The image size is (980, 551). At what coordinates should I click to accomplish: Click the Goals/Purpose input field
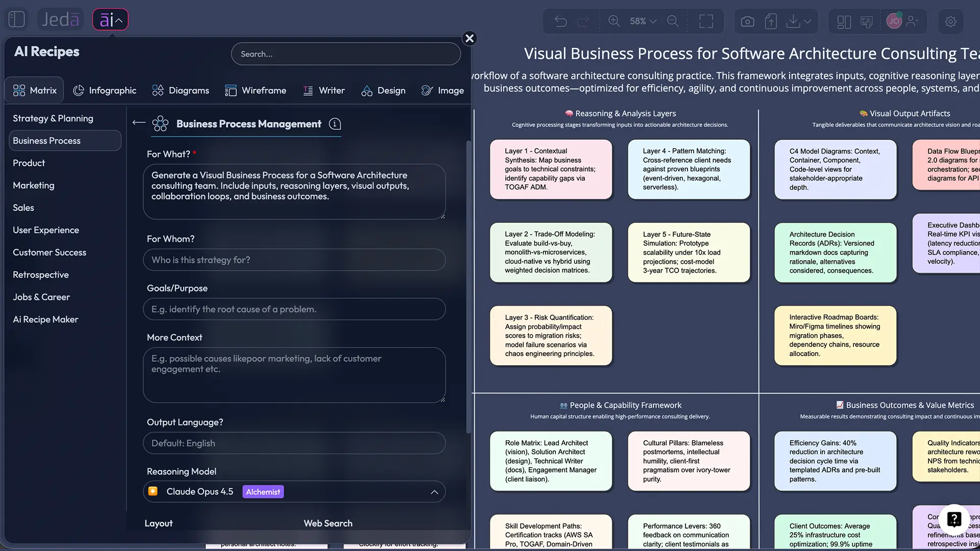(294, 309)
